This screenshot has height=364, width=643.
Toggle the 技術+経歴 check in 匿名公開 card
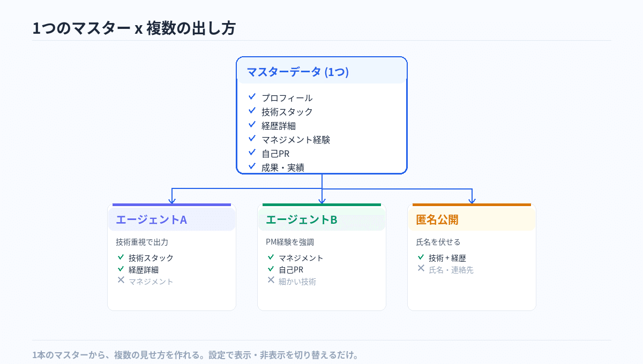[421, 257]
